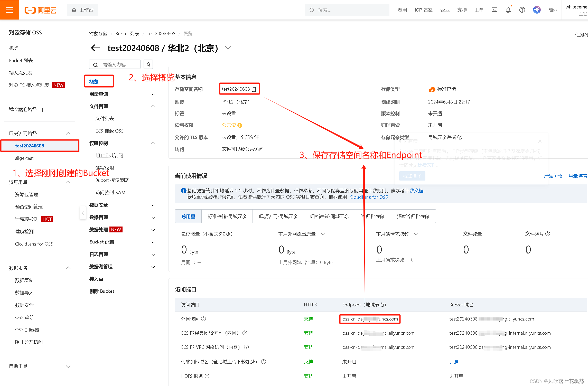This screenshot has width=588, height=386.
Task: Select the 总用量 tab
Action: coord(188,216)
